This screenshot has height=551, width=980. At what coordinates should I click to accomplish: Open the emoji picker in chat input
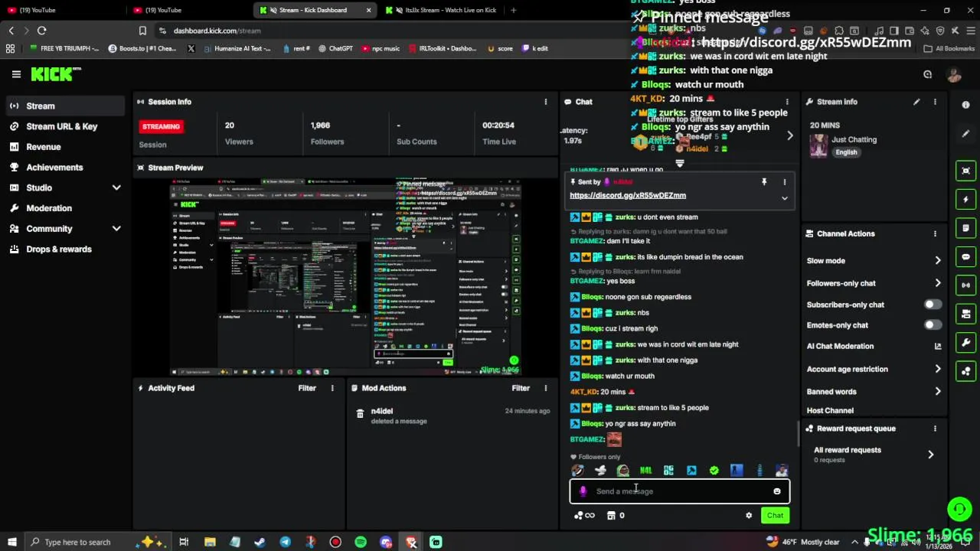[x=777, y=491]
